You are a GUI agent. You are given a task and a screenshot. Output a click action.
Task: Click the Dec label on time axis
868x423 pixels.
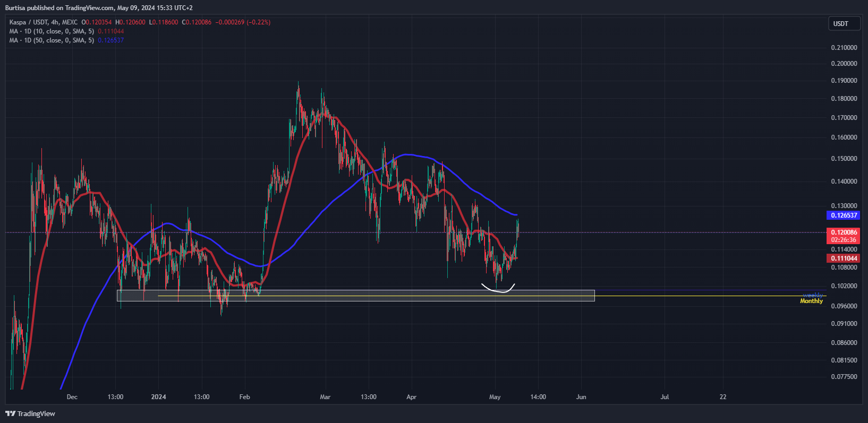72,397
